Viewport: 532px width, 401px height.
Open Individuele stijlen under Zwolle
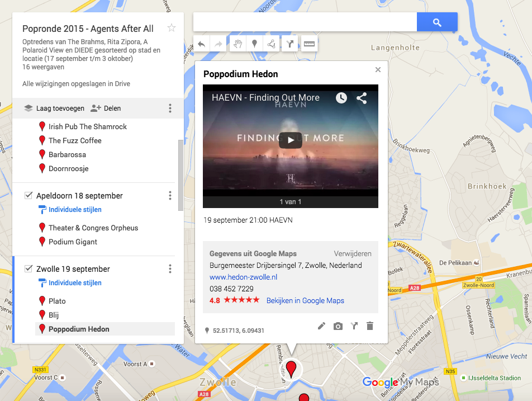point(75,283)
